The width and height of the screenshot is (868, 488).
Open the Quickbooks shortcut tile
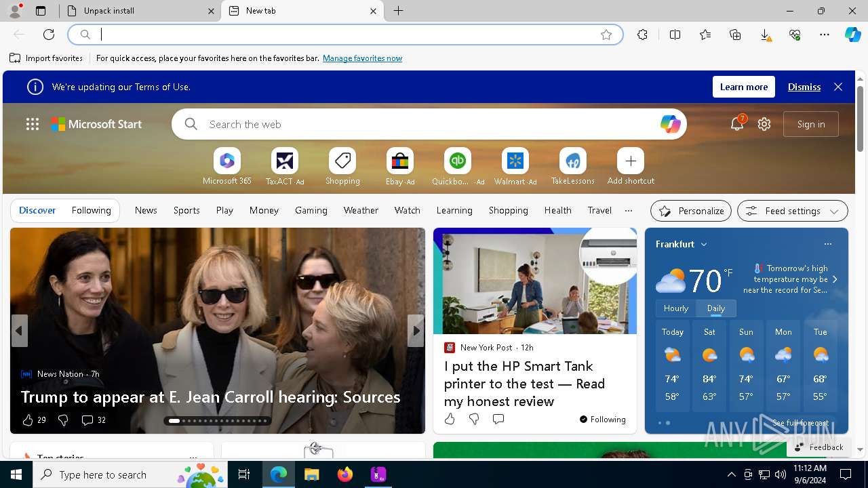458,167
